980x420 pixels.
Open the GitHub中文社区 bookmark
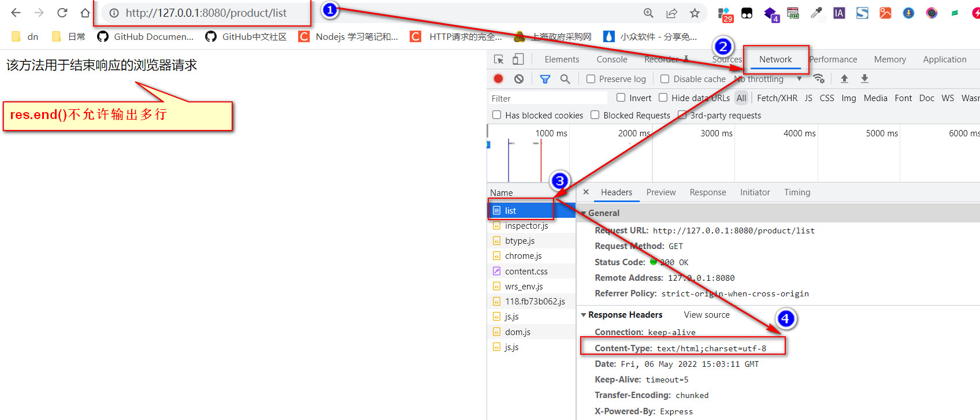pyautogui.click(x=246, y=36)
